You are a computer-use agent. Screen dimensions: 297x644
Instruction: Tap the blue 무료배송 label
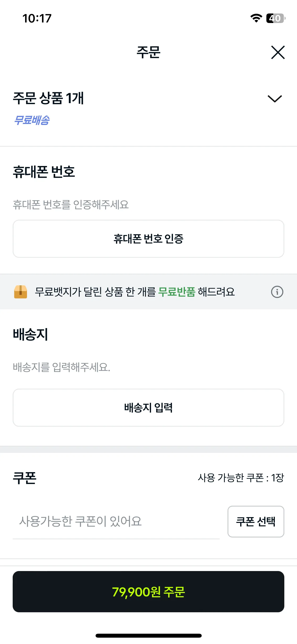pos(32,120)
